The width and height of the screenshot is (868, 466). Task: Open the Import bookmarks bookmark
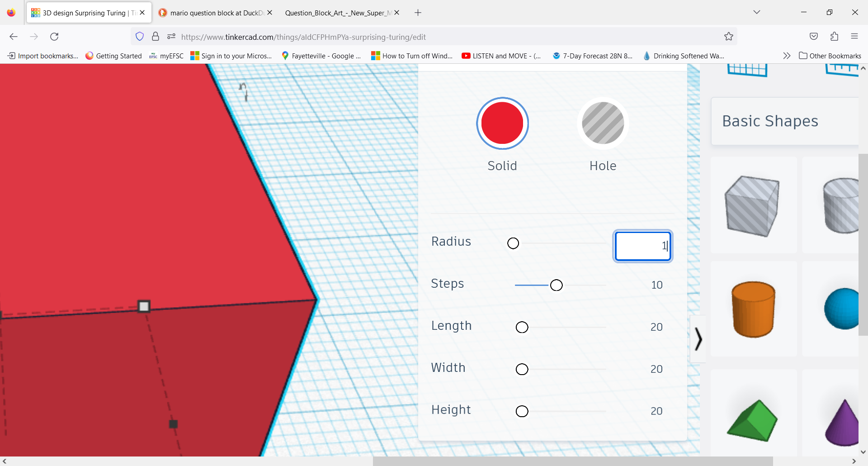coord(43,56)
